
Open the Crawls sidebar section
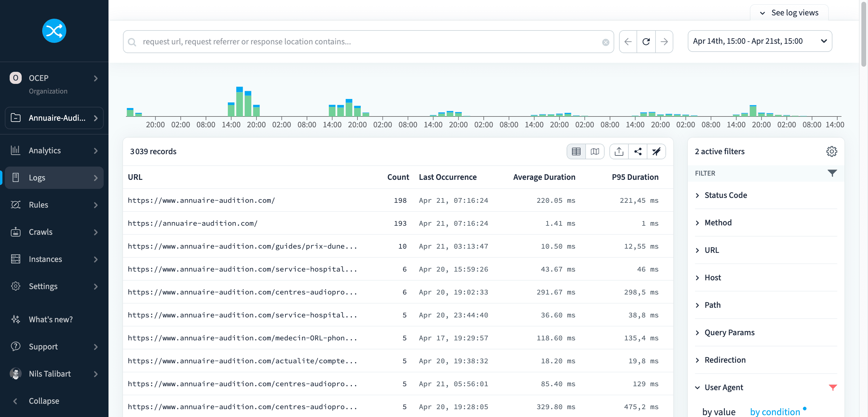(54, 232)
